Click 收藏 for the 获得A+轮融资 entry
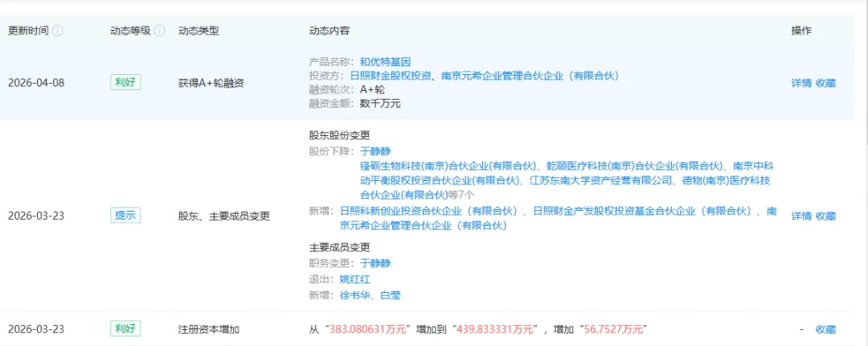The height and width of the screenshot is (346, 868). (x=826, y=83)
